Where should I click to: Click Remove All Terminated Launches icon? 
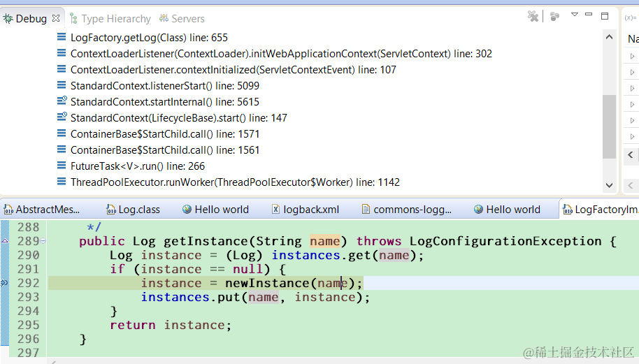click(533, 16)
